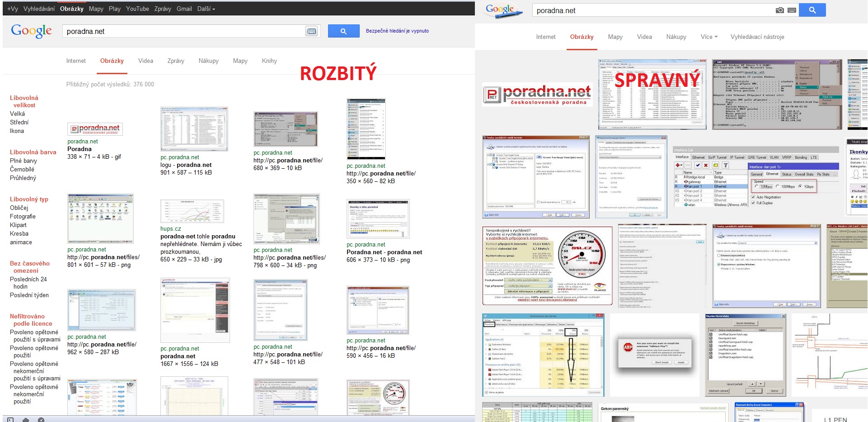Click the text '338 × 71 – 4 kB - gif'
Viewport: 868px width, 422px height.
coord(94,156)
